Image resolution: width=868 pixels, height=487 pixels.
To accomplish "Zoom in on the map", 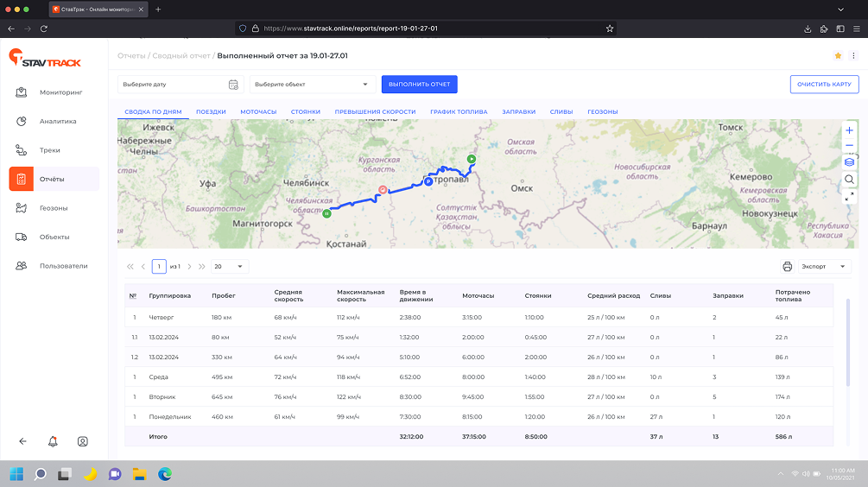I will pyautogui.click(x=849, y=130).
